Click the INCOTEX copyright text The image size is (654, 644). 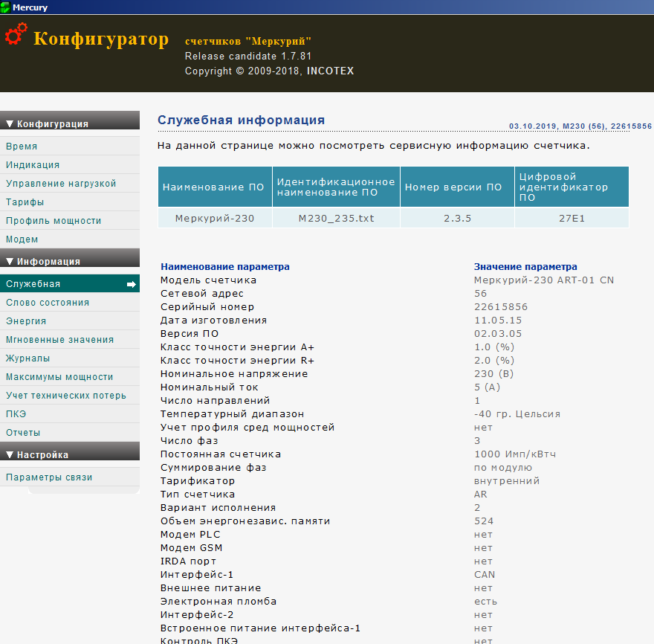tap(330, 71)
